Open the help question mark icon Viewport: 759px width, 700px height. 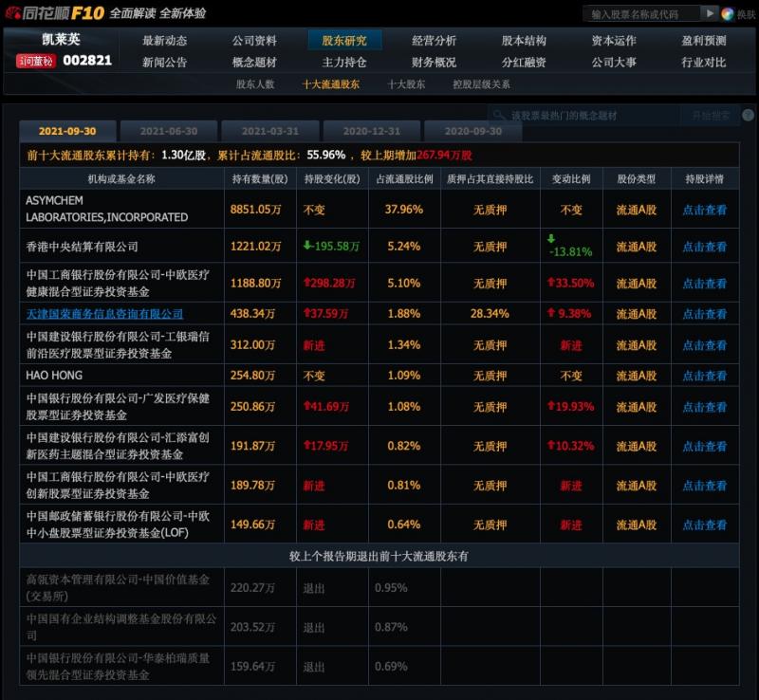point(748,115)
